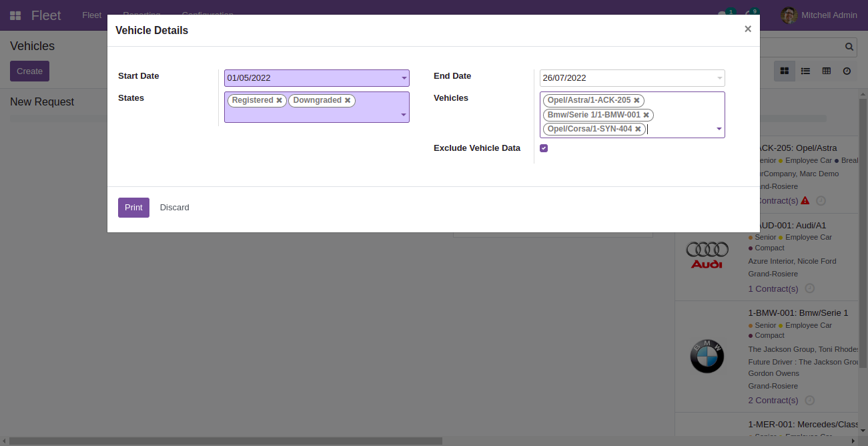868x446 pixels.
Task: Remove the Bmw/Serie 1/1-BMW-001 vehicle tag
Action: 646,115
